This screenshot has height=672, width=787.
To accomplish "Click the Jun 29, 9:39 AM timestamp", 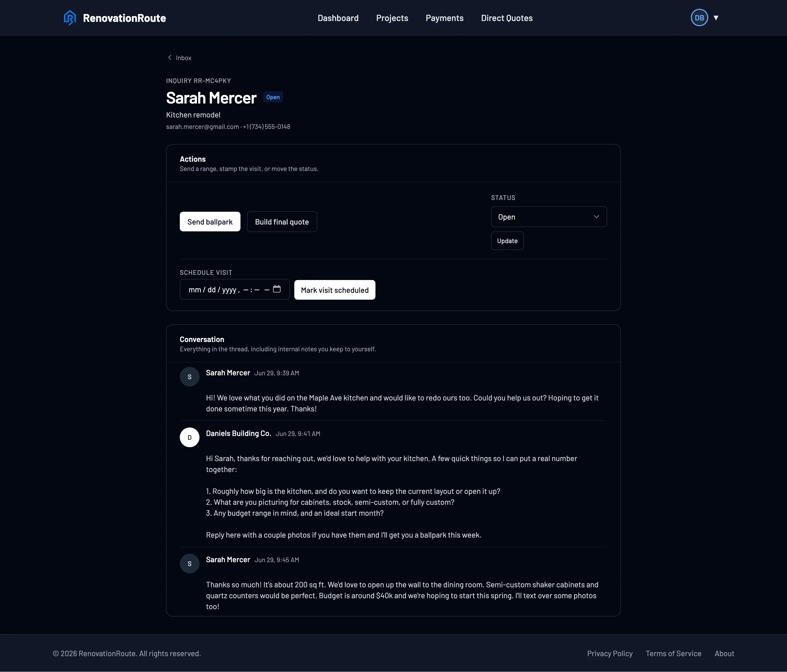I will 277,373.
